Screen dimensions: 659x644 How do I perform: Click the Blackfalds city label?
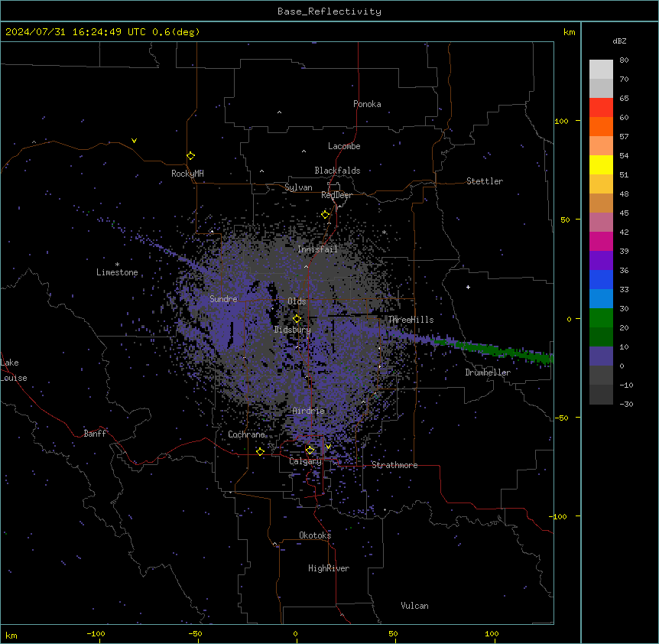tap(337, 171)
